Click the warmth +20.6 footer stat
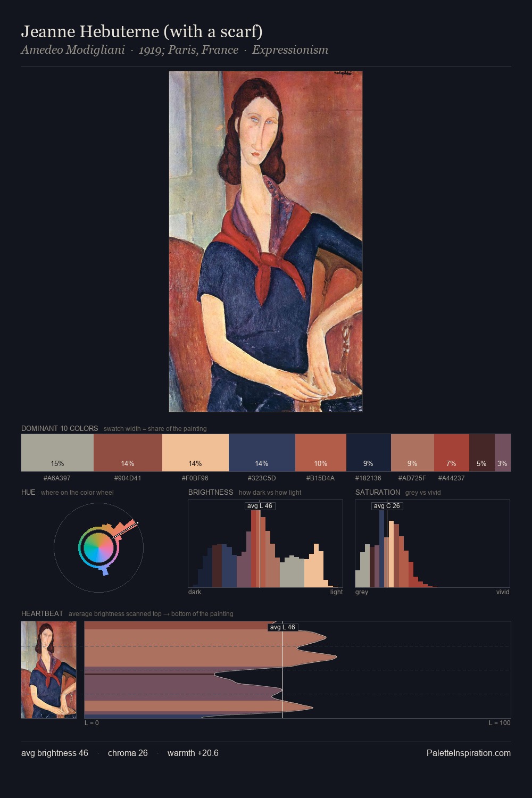Viewport: 532px width, 798px height. [x=193, y=753]
